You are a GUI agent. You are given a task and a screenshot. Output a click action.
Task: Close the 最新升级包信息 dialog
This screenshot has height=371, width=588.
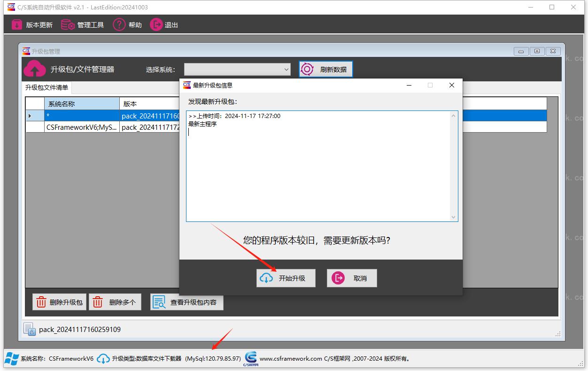pos(451,85)
